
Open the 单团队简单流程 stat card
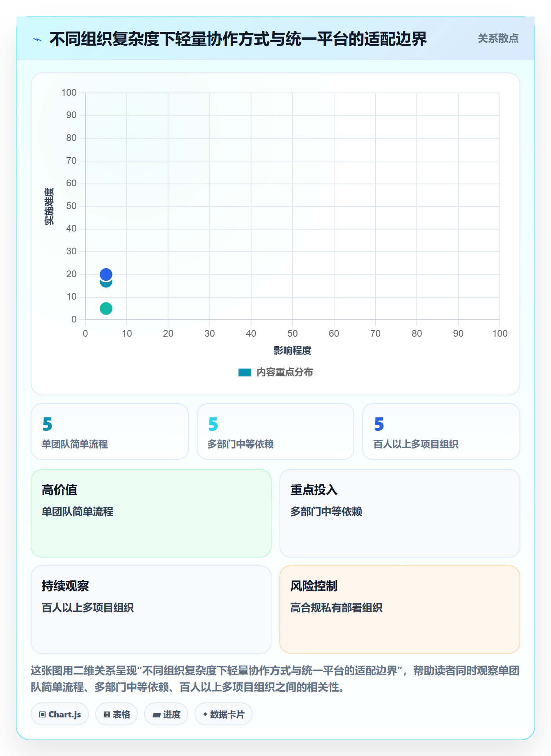tap(110, 432)
